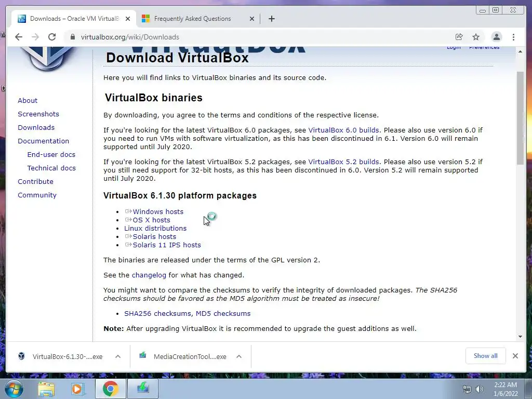The width and height of the screenshot is (532, 399).
Task: Open the Media Creation Tool taskbar icon
Action: pos(143,389)
